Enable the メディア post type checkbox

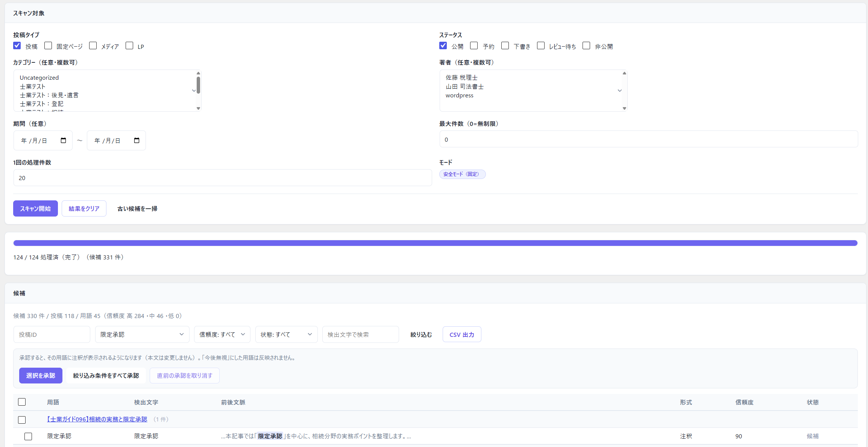pyautogui.click(x=93, y=46)
